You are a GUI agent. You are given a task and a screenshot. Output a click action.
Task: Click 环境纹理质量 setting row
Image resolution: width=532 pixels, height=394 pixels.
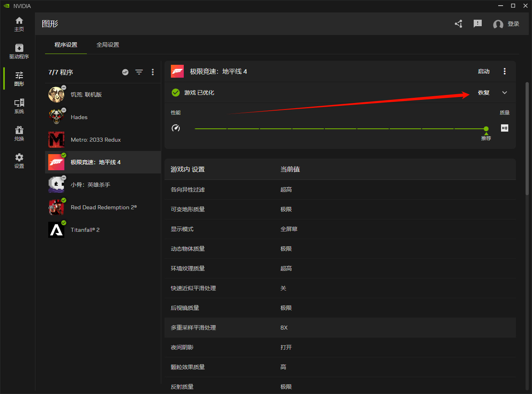340,268
